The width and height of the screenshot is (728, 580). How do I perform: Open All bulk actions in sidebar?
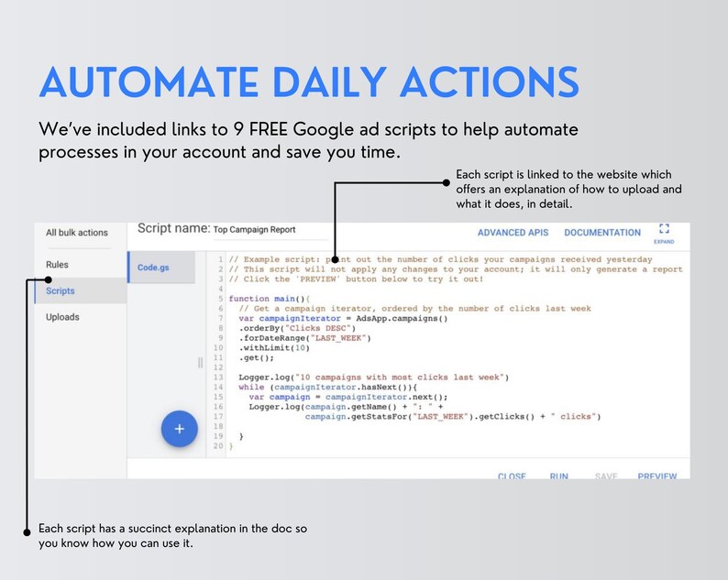point(77,233)
